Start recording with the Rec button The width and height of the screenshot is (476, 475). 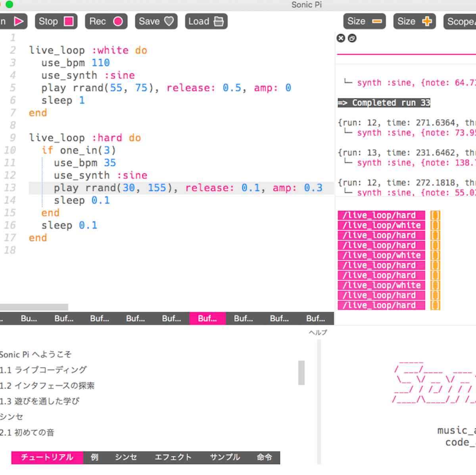pyautogui.click(x=106, y=21)
